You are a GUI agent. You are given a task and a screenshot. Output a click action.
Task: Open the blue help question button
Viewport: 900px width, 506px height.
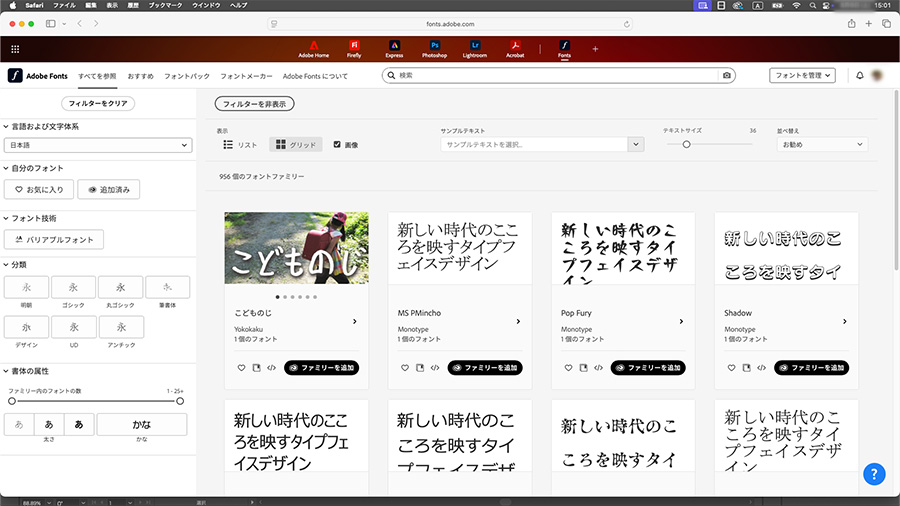click(874, 474)
